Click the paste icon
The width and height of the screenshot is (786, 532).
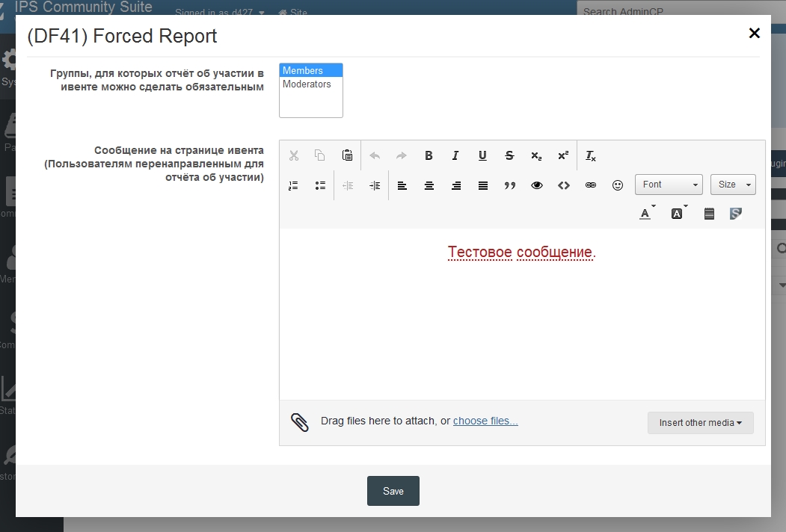coord(347,156)
